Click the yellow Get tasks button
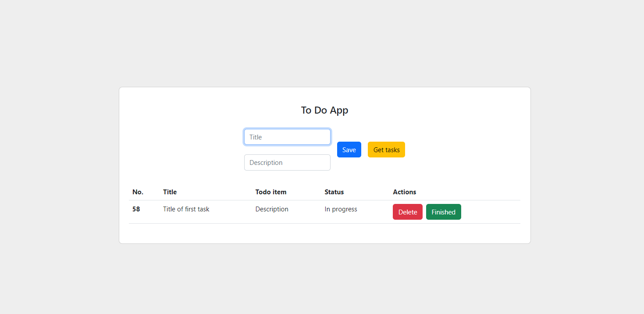This screenshot has width=644, height=314. click(386, 150)
